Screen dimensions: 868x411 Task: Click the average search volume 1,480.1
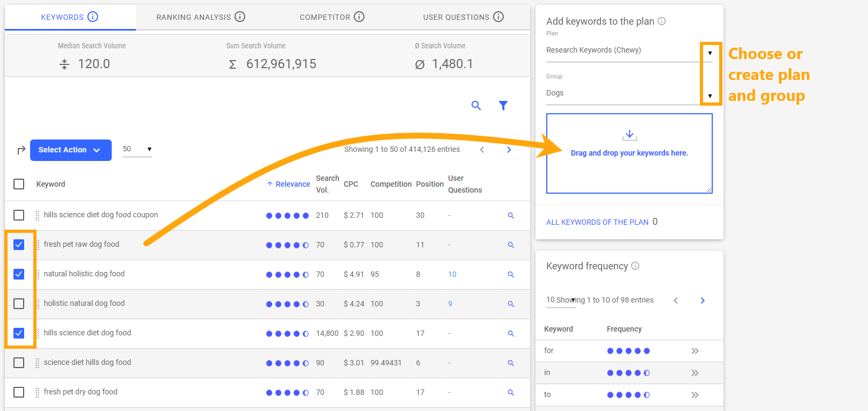(453, 64)
